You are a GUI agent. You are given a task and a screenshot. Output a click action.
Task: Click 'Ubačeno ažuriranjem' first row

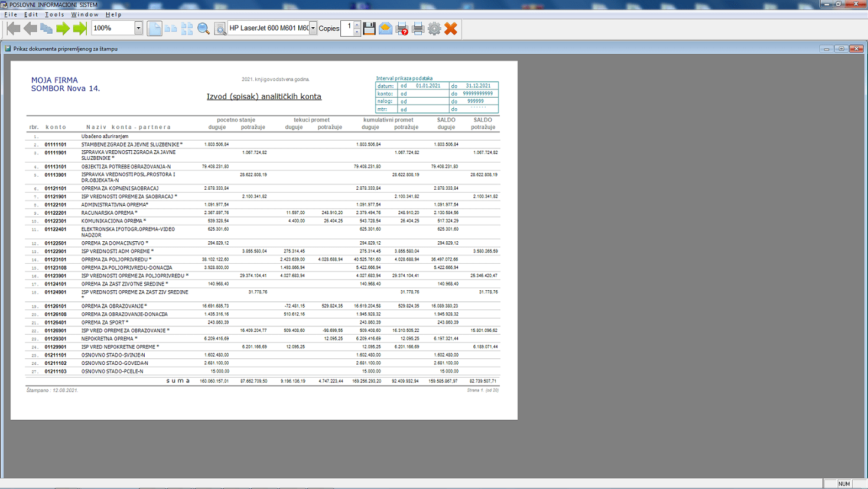pos(105,137)
